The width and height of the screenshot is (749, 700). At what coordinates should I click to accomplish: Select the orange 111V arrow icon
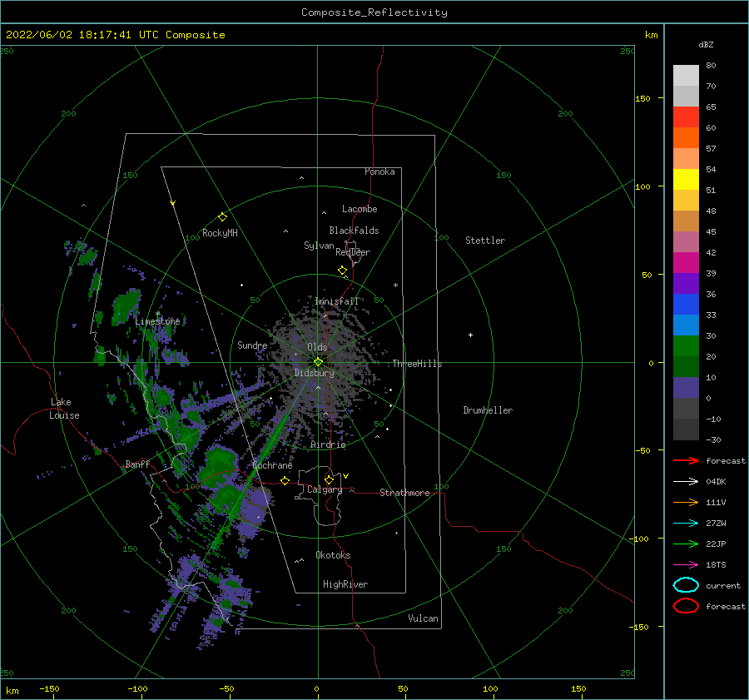pyautogui.click(x=686, y=502)
